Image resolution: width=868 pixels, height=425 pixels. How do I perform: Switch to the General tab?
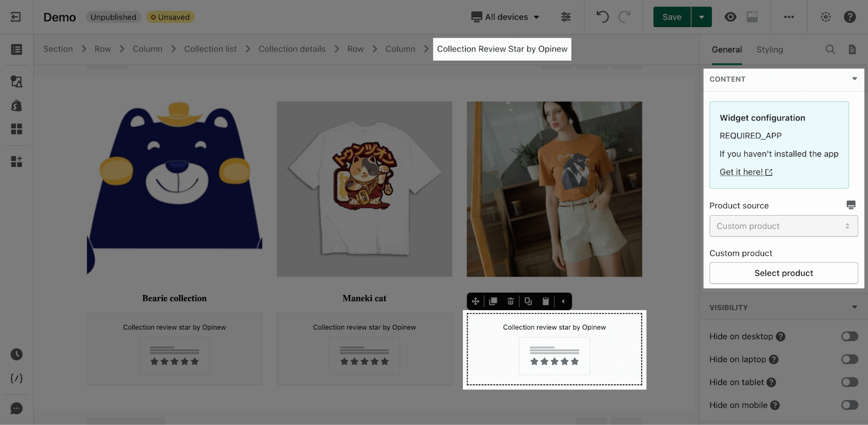[726, 50]
